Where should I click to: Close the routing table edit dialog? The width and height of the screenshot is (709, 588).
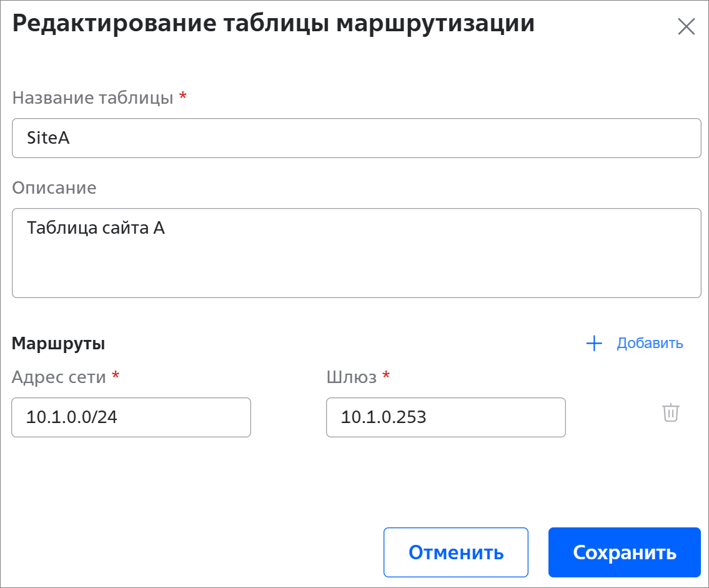pyautogui.click(x=686, y=27)
